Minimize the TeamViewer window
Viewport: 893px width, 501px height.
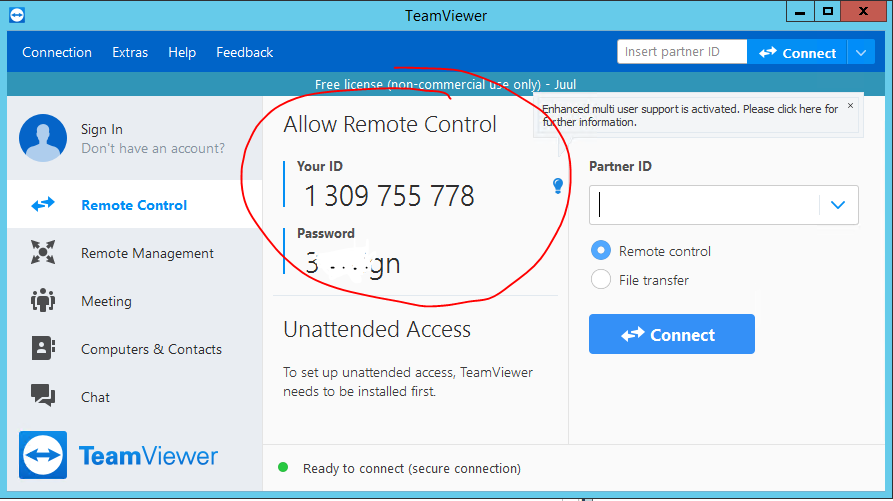tap(800, 11)
